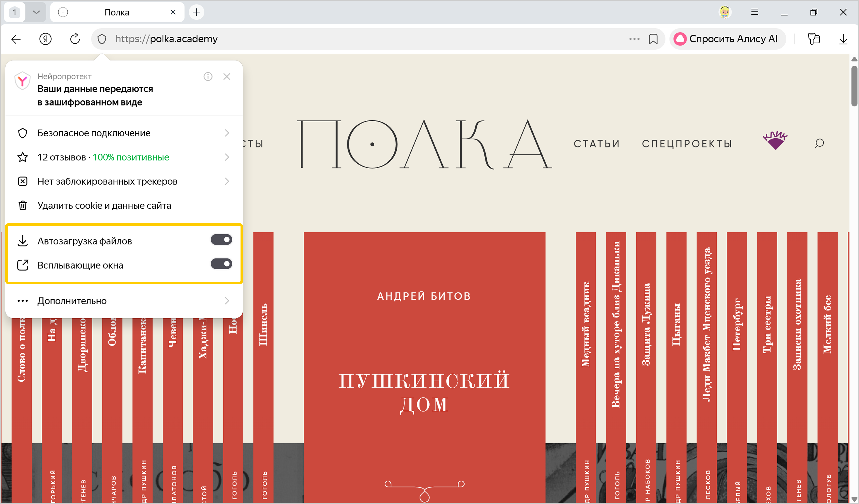Close the Нейропротект popup panel

pos(227,76)
